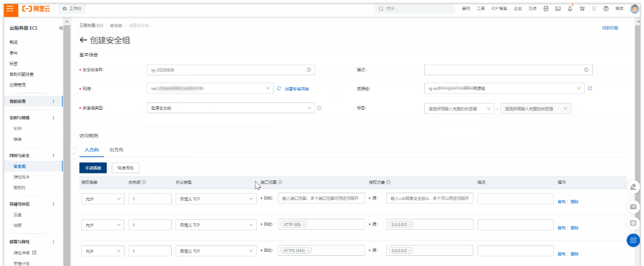The height and width of the screenshot is (266, 644).
Task: Refresh the VPC list icon
Action: coord(279,88)
